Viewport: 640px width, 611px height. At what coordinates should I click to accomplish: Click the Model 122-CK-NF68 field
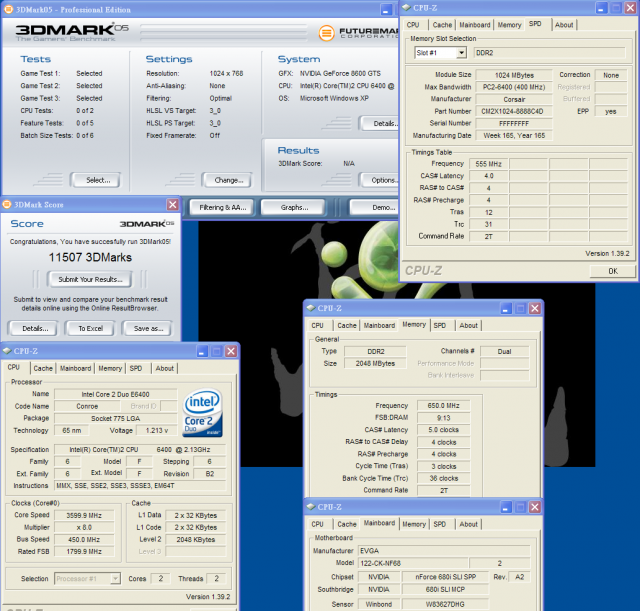click(x=413, y=563)
